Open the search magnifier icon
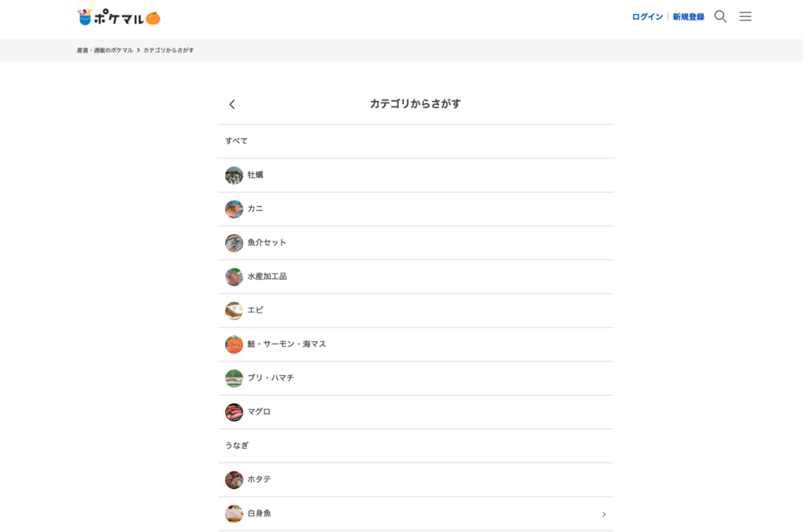 (x=720, y=16)
